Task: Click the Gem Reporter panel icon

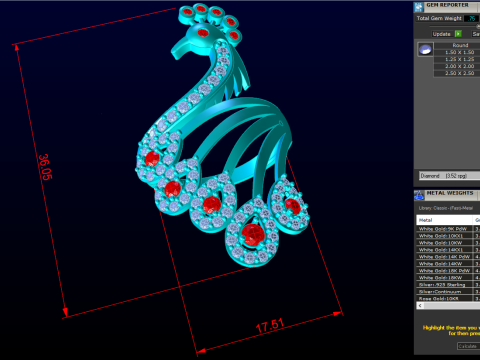Action: point(419,7)
